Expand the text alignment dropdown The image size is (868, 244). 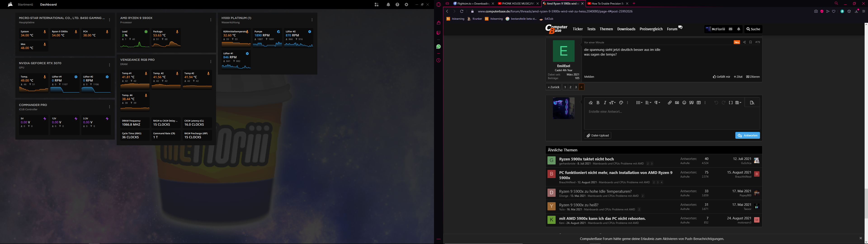[x=648, y=103]
